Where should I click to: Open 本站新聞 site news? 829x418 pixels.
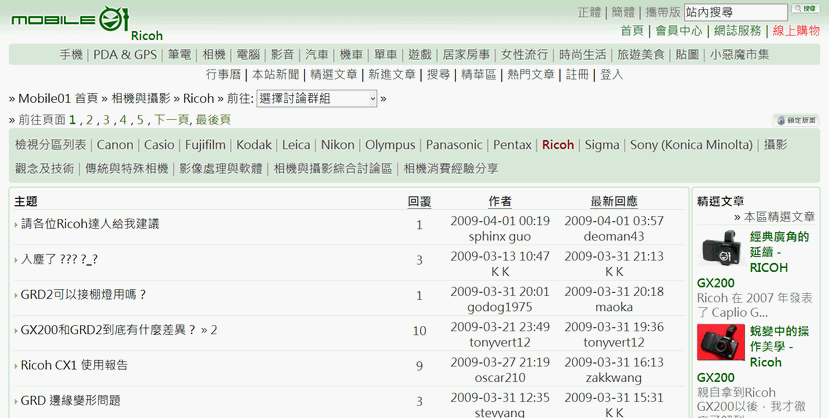pos(275,75)
